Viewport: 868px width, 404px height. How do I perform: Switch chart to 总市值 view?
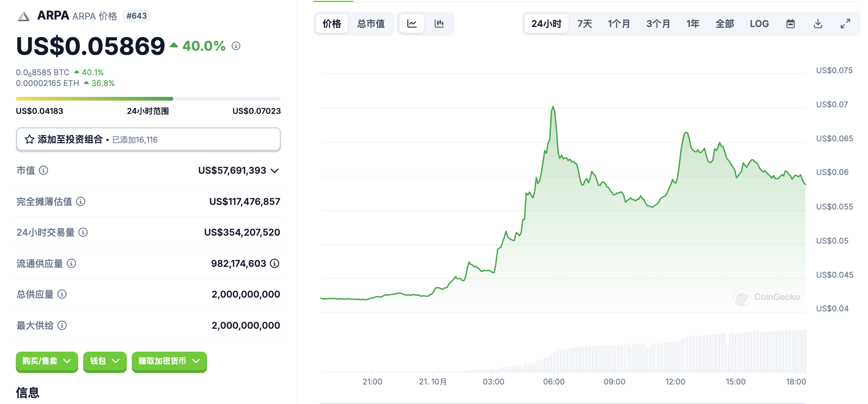coord(371,24)
